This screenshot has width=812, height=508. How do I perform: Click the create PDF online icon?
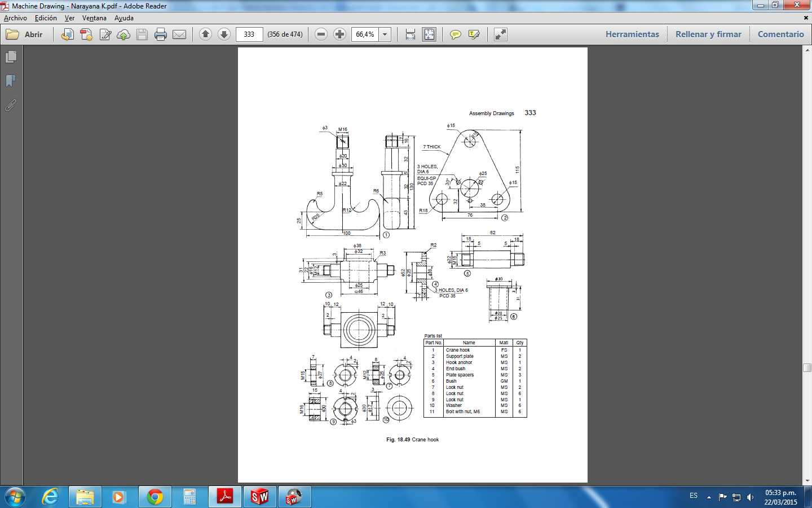pyautogui.click(x=68, y=34)
